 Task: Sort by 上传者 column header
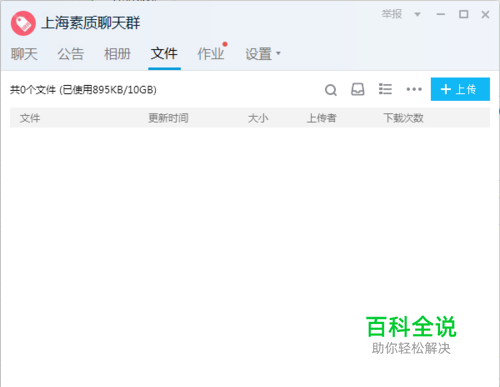[x=322, y=118]
